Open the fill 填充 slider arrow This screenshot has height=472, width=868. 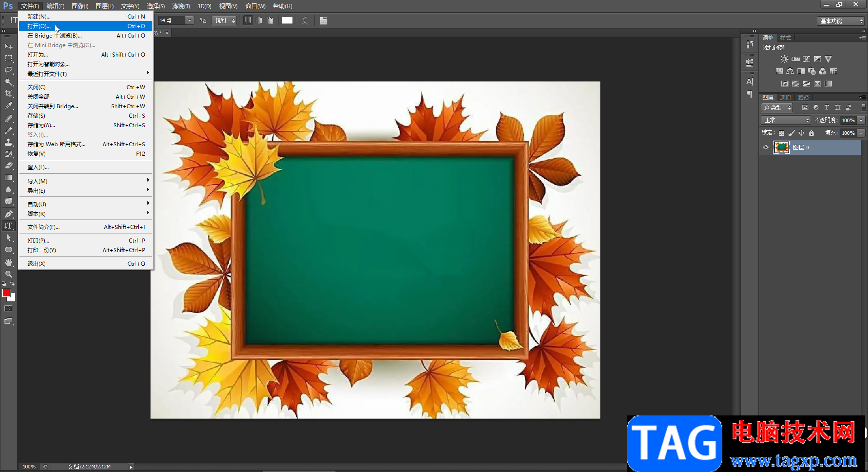[x=861, y=133]
